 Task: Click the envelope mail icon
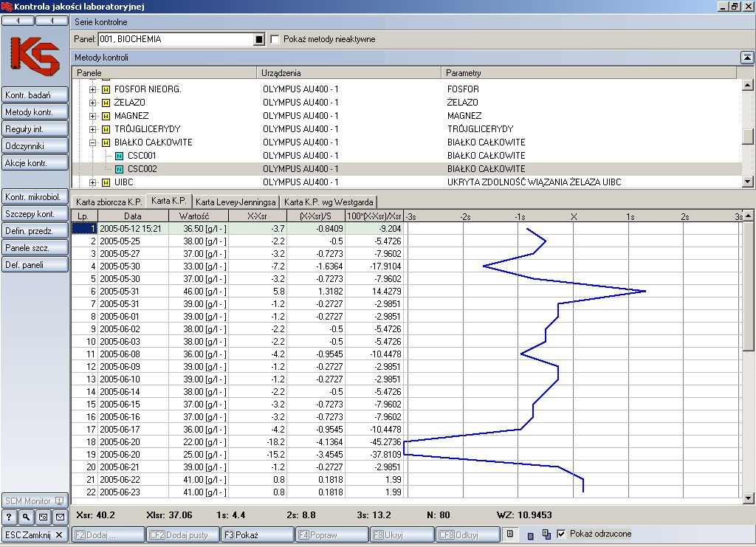coord(60,517)
